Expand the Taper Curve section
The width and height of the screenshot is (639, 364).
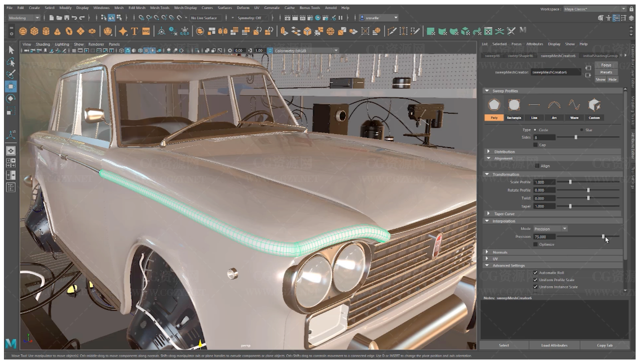504,214
